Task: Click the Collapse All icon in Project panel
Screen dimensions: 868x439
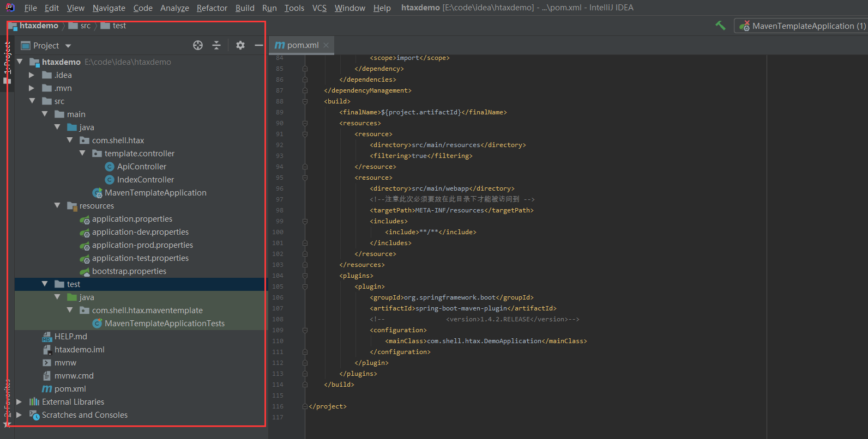Action: [216, 45]
